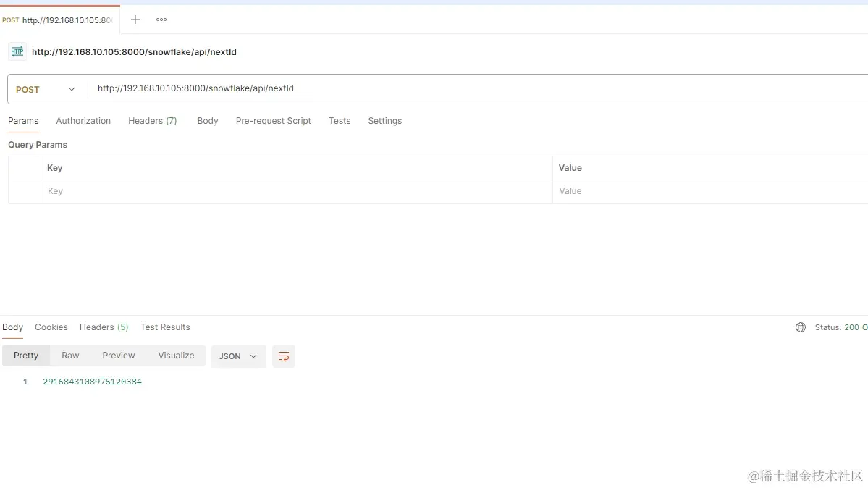Click the network globe icon near status

(801, 327)
